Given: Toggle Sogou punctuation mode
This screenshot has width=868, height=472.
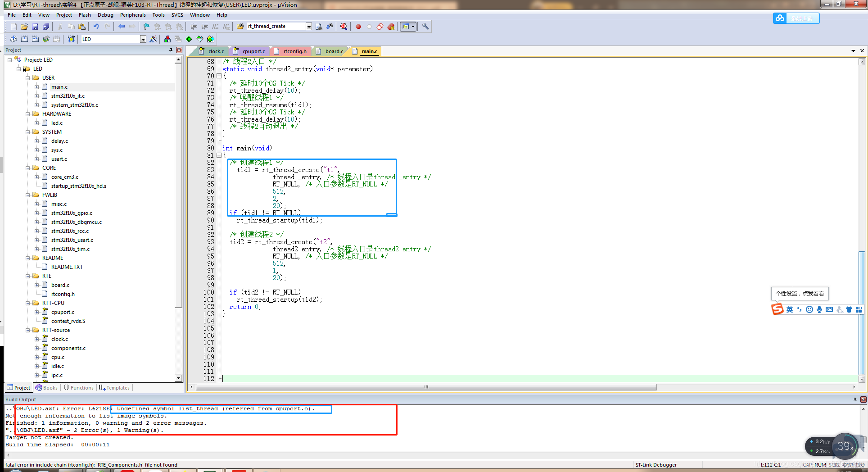Looking at the screenshot, I should click(x=800, y=309).
